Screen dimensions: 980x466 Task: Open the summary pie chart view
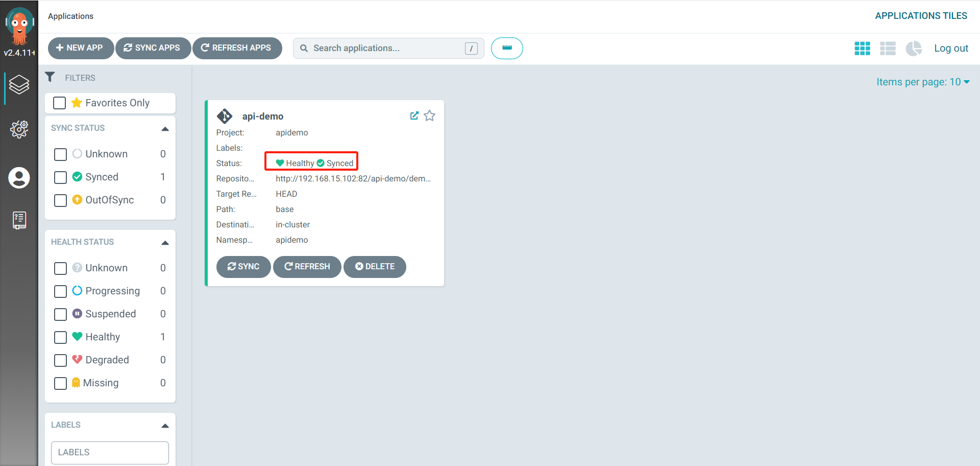pos(914,48)
